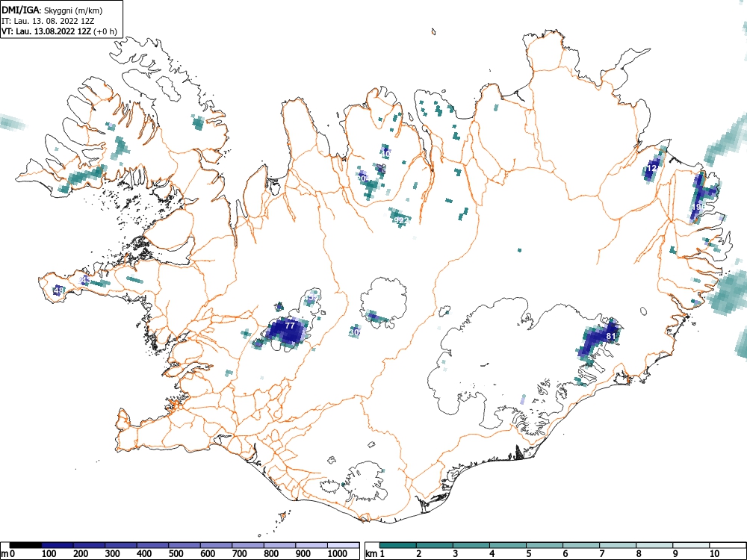Click the 2–3 km teal legend swatch
This screenshot has height=560, width=747.
[435, 545]
